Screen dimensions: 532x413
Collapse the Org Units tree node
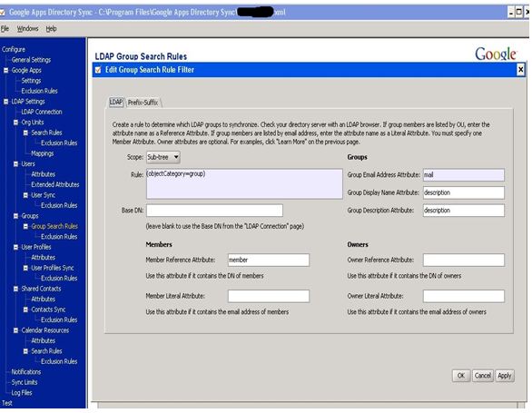tap(15, 123)
